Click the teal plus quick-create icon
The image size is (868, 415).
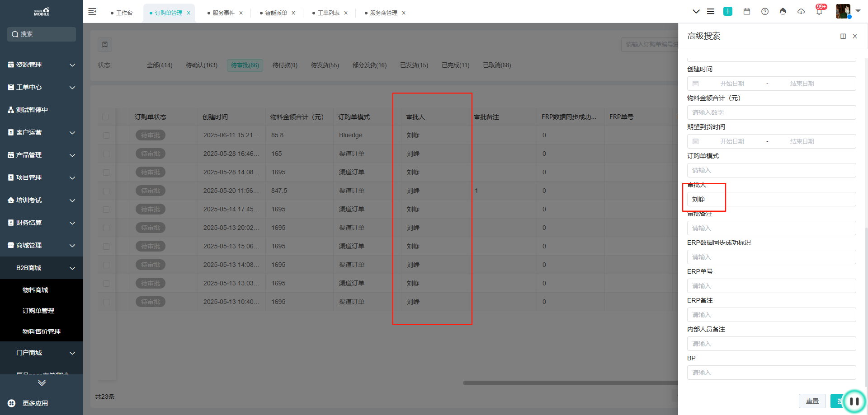click(x=728, y=12)
